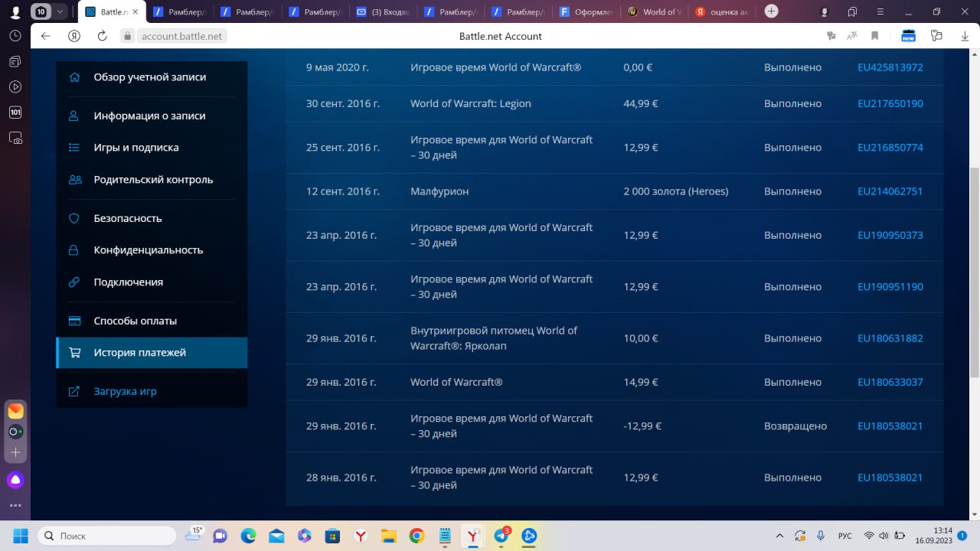Click the translate page icon in address bar
Image resolution: width=980 pixels, height=551 pixels.
click(852, 36)
